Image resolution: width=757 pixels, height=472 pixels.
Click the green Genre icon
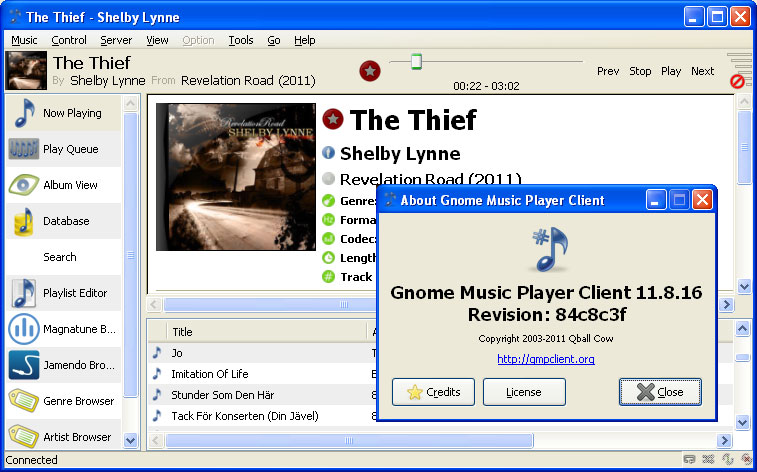click(x=328, y=200)
